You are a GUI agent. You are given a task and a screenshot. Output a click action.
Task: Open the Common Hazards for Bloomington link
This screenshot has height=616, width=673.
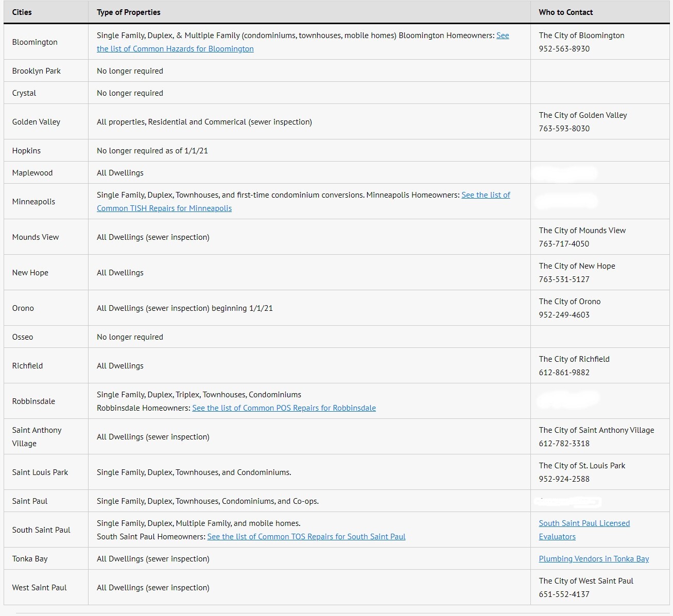pos(175,49)
